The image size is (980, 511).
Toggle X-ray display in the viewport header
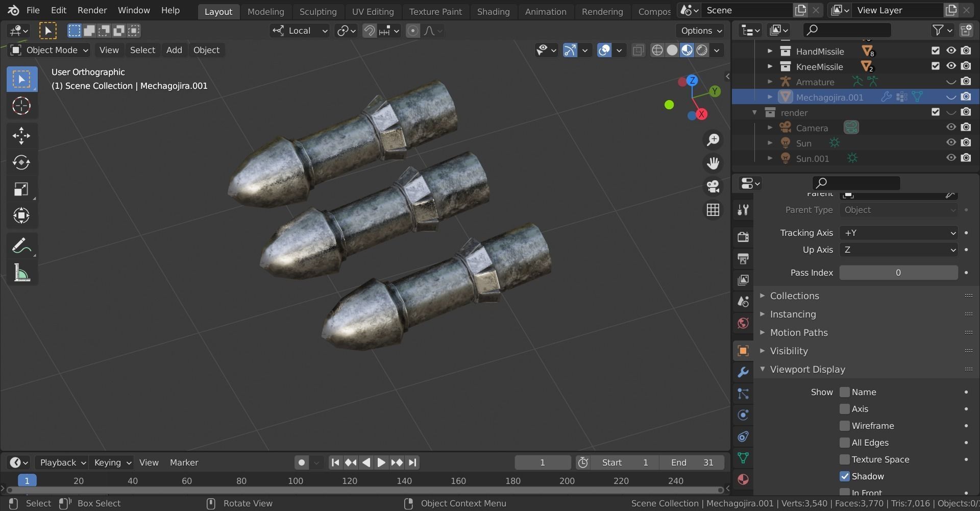(638, 50)
